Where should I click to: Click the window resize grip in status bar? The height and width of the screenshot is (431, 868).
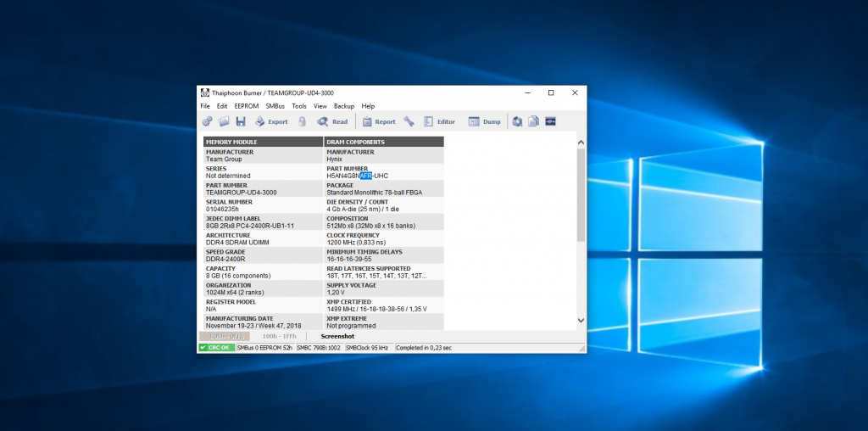582,349
